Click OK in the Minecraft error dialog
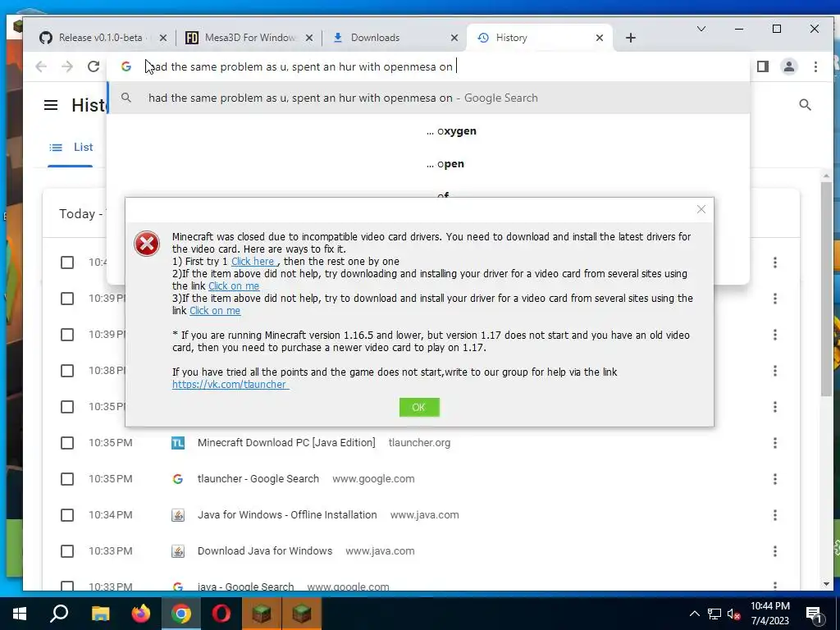Viewport: 840px width, 630px height. (x=419, y=407)
